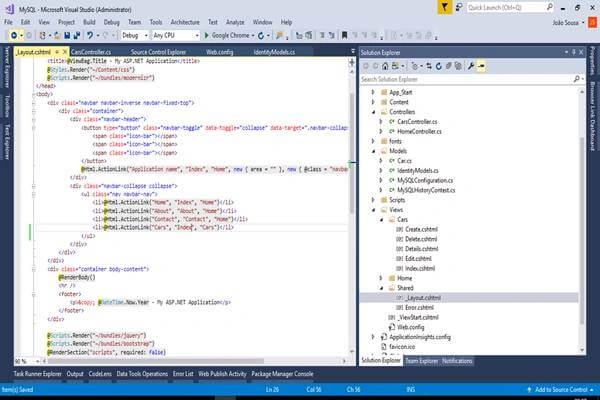Viewport: 600px width, 400px height.
Task: Open Package Manager Console tab
Action: pos(282,374)
